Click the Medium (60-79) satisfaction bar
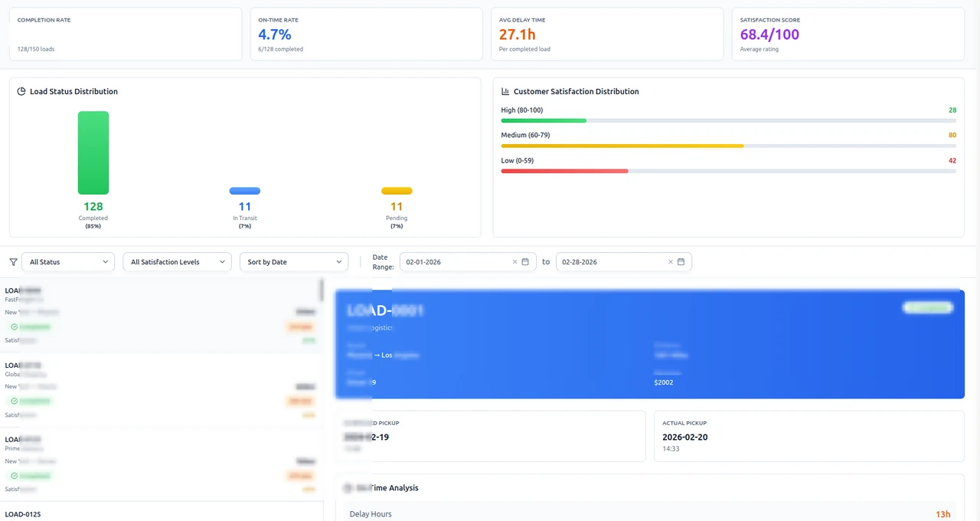The height and width of the screenshot is (521, 980). click(x=728, y=146)
